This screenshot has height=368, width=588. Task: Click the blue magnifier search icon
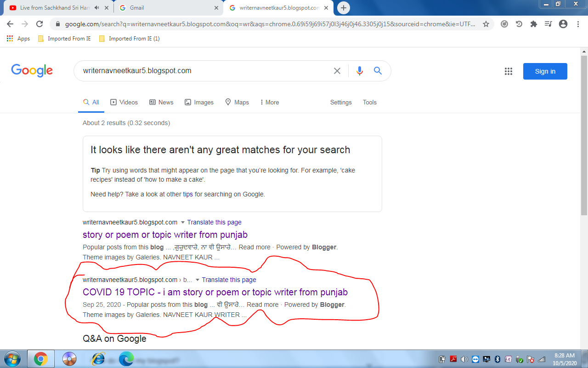coord(378,71)
